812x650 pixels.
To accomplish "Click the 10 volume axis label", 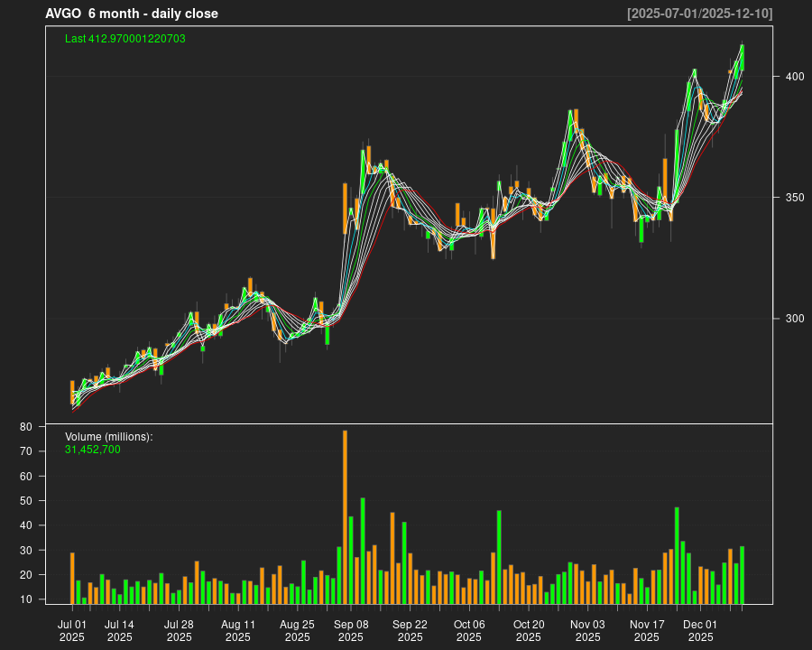I will 51,599.
